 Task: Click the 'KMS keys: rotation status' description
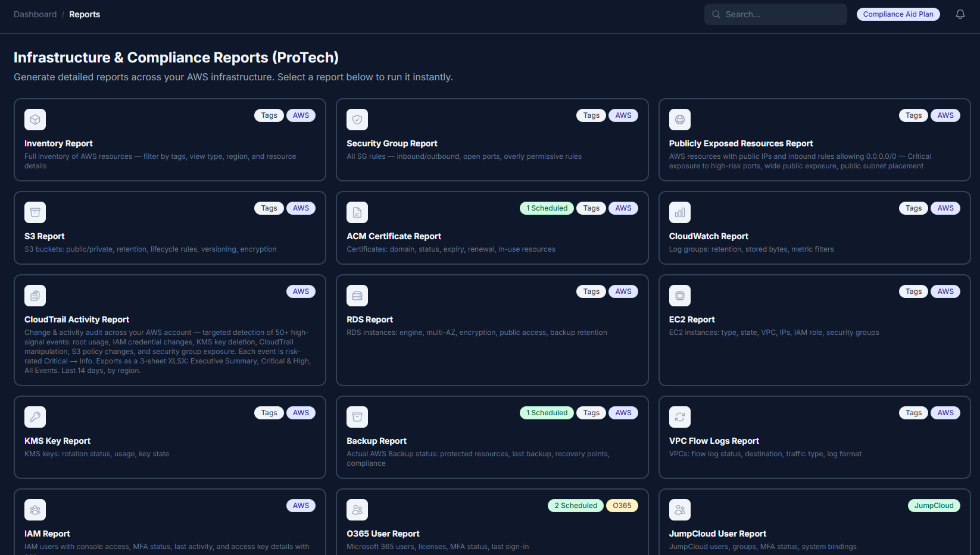click(x=96, y=454)
